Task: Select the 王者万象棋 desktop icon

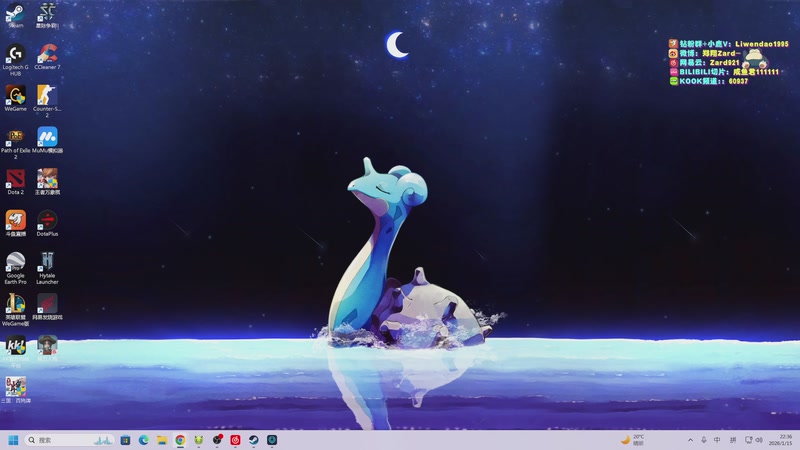Action: click(47, 182)
